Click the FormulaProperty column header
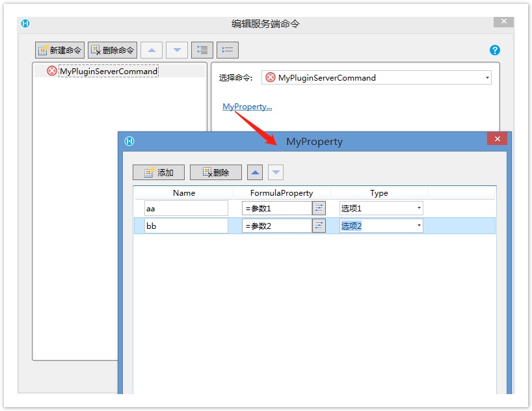532x411 pixels. click(282, 192)
